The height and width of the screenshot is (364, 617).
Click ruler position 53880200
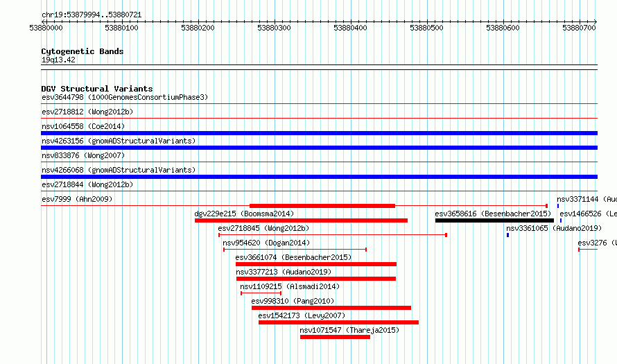pos(198,28)
